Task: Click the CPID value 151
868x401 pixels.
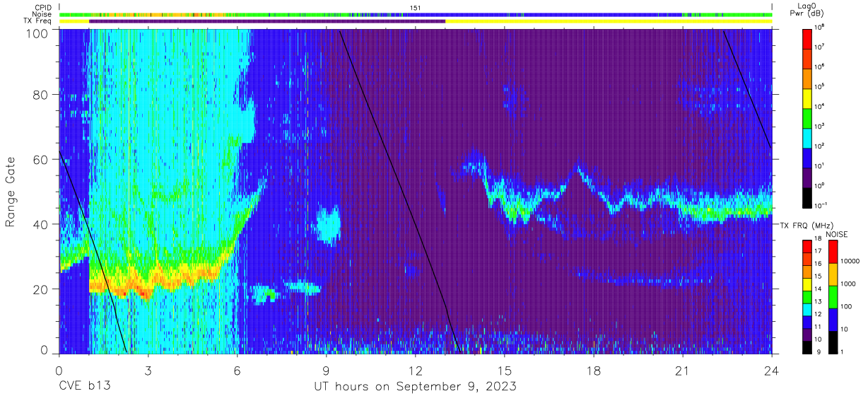Action: coord(416,8)
